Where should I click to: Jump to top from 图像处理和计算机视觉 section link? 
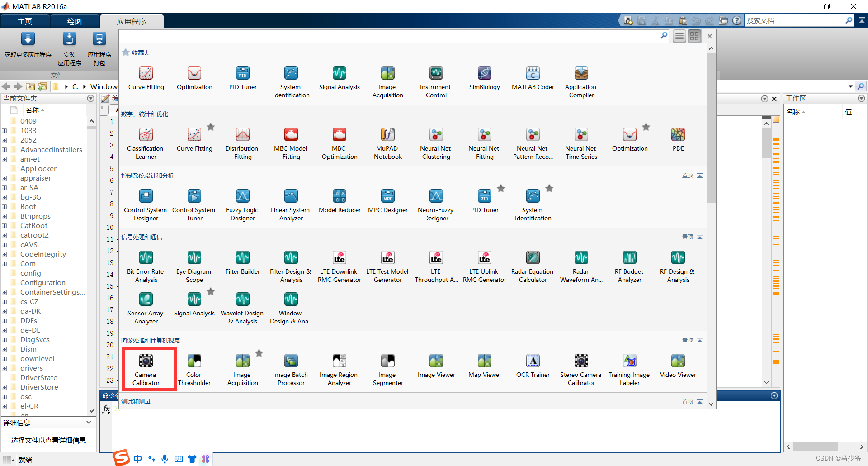coord(692,340)
